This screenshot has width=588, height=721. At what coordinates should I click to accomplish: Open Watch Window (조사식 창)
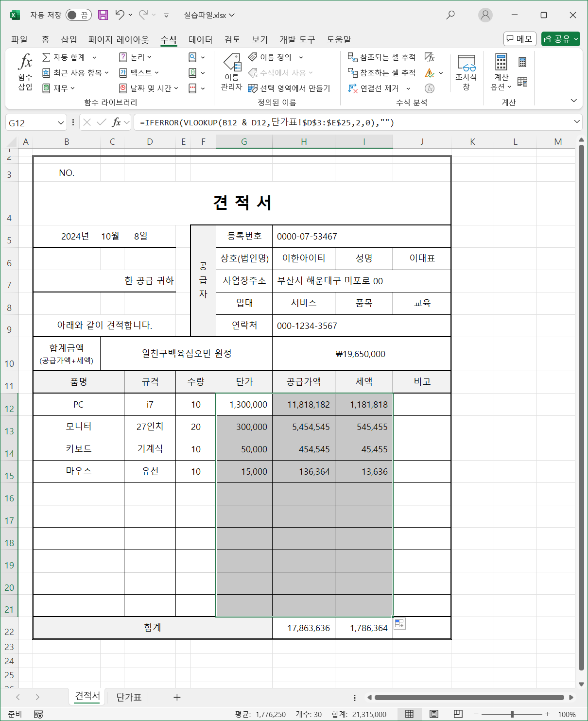click(x=466, y=72)
